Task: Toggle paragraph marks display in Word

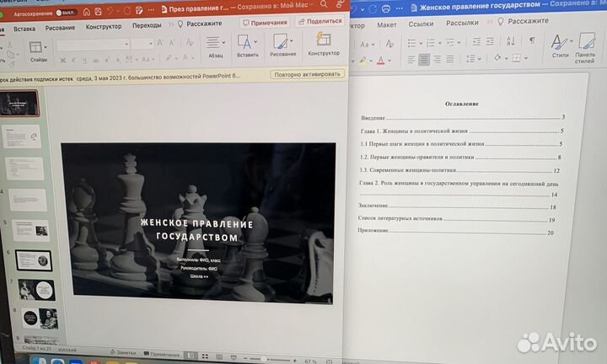Action: point(532,40)
